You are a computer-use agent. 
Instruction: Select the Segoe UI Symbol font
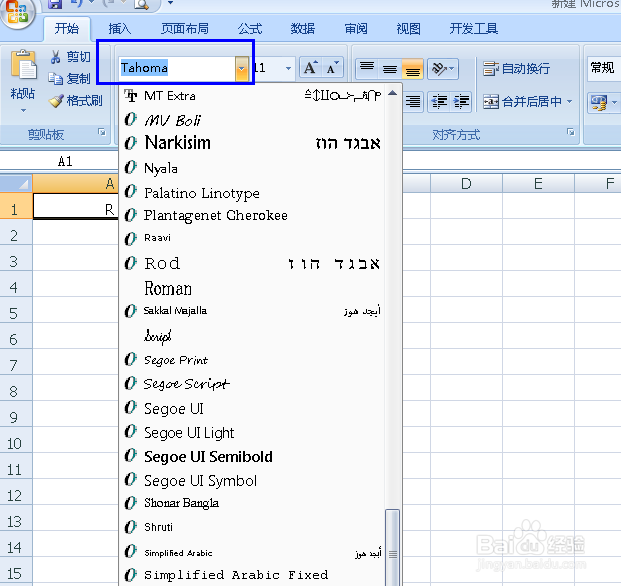click(252, 480)
